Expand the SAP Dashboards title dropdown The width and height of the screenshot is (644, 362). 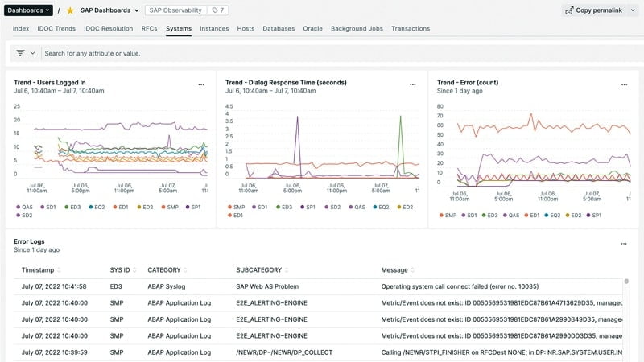pyautogui.click(x=135, y=10)
